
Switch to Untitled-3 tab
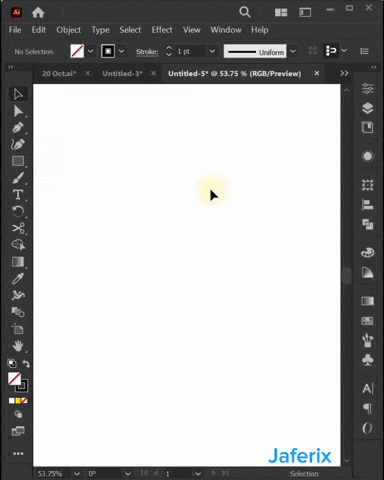coord(122,74)
